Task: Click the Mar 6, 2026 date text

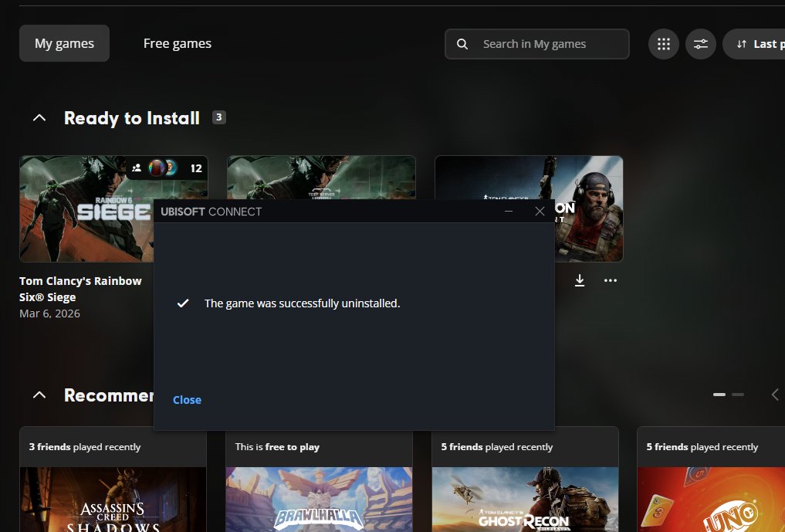Action: click(x=49, y=313)
